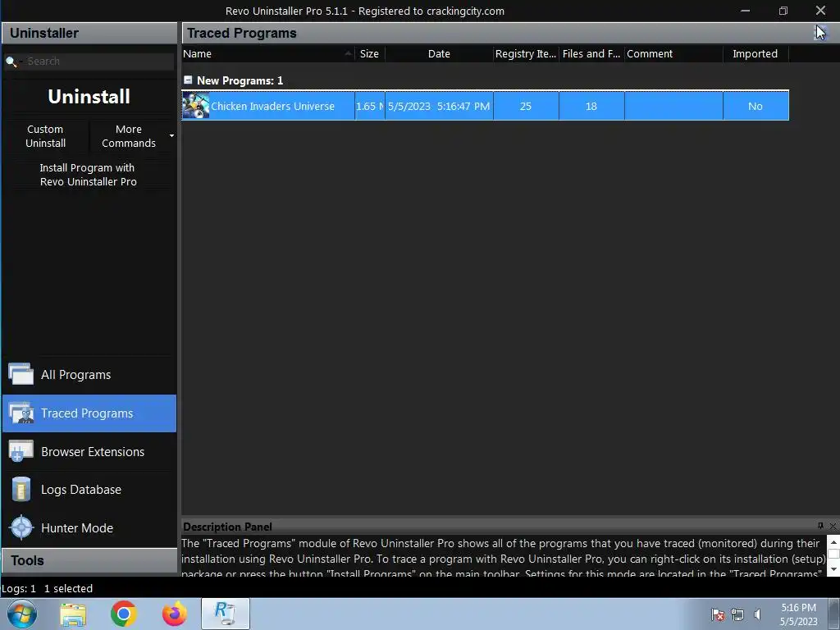Open File Explorer from taskbar
The width and height of the screenshot is (840, 630).
(73, 614)
